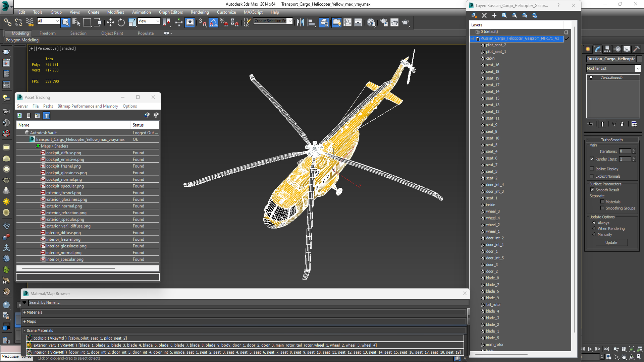644x362 pixels.
Task: Click the Update button in TurboSmooth
Action: coord(612,242)
